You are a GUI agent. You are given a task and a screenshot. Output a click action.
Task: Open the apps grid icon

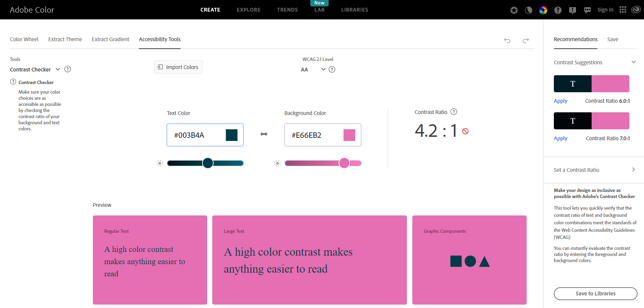pyautogui.click(x=623, y=10)
